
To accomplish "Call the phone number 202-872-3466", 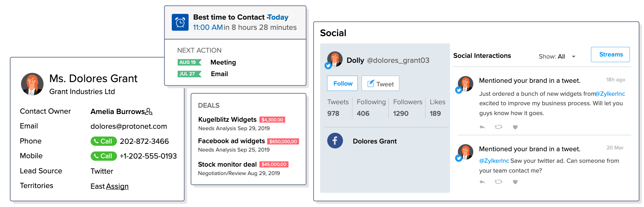I will click(x=104, y=141).
